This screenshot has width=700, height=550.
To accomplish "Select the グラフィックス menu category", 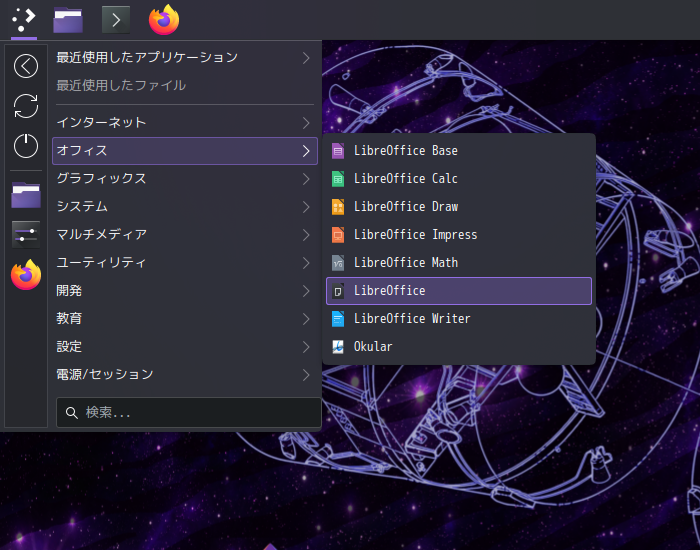I will coord(185,179).
